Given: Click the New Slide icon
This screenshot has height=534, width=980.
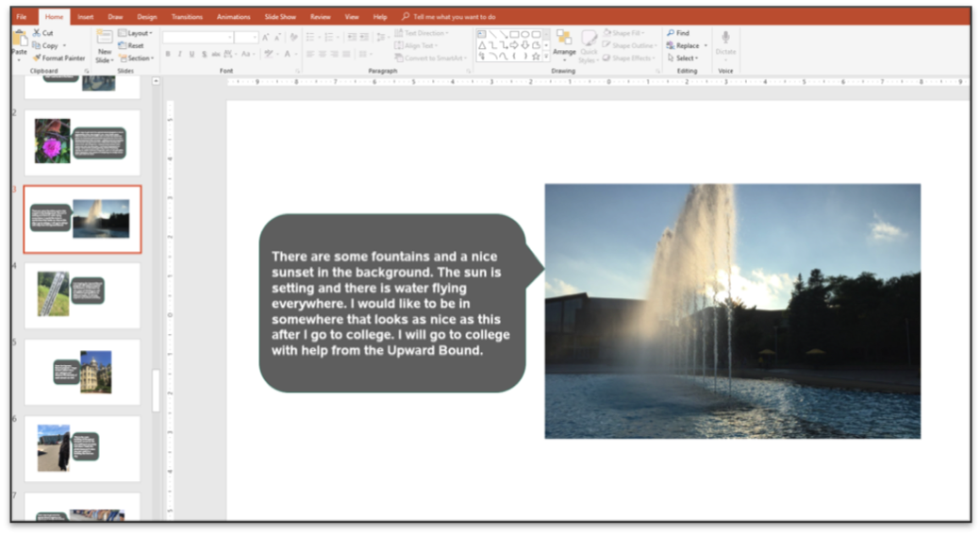Looking at the screenshot, I should (x=105, y=38).
